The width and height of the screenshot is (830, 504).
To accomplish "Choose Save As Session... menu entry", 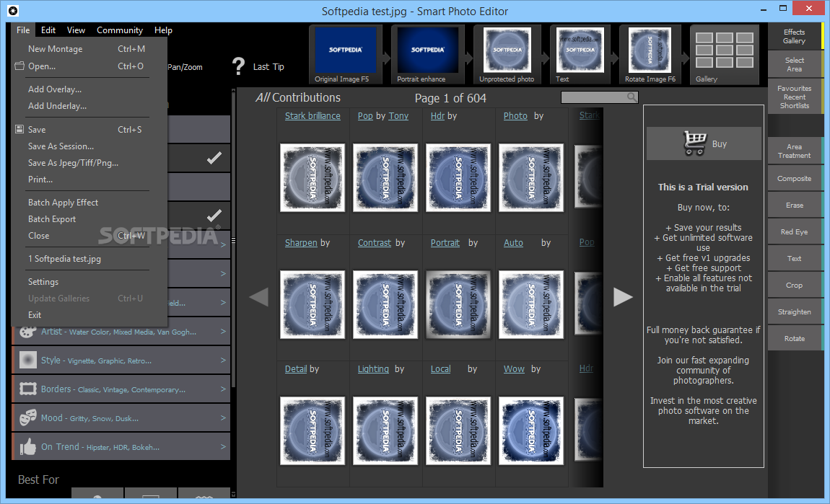I will tap(89, 146).
